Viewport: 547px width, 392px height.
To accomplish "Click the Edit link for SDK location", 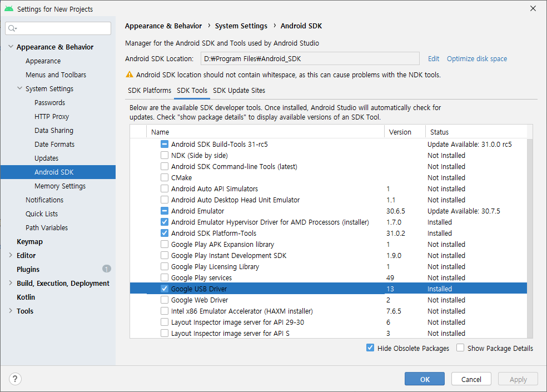I will tap(434, 58).
